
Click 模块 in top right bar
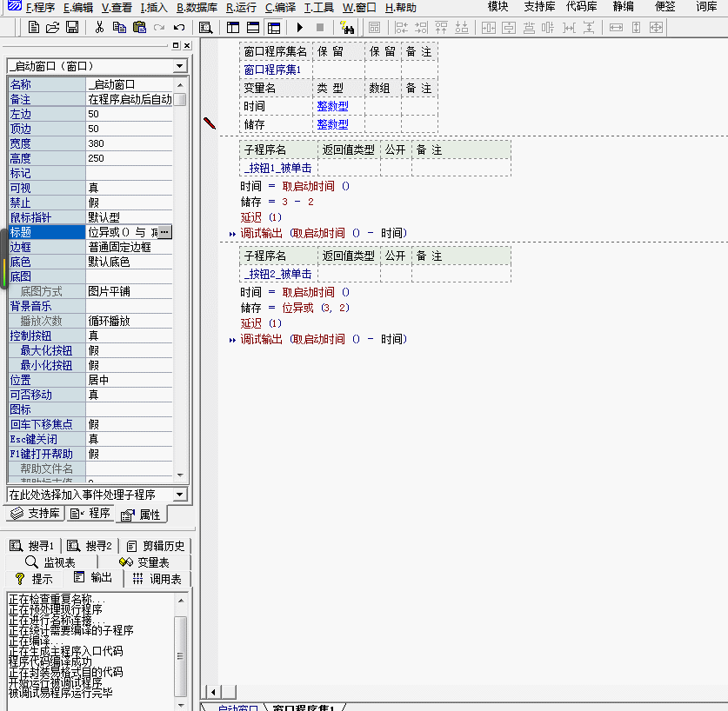(x=498, y=6)
